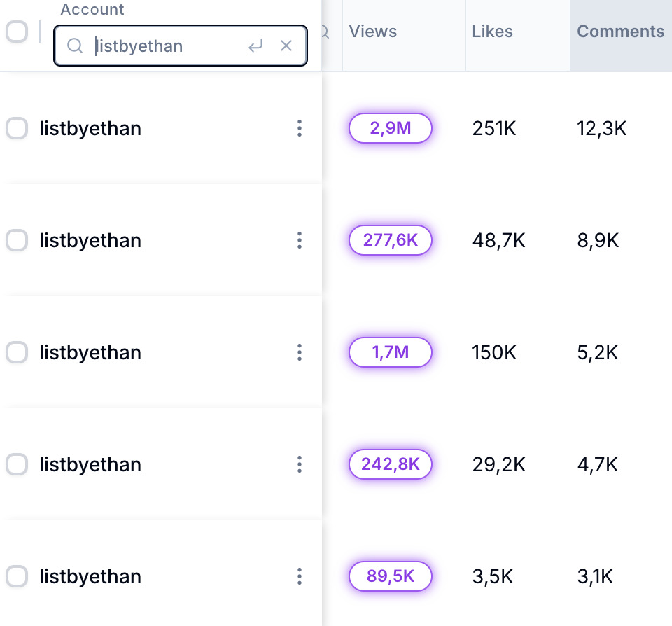Click the magnifier icon in the Account search field
The width and height of the screenshot is (672, 626).
(x=75, y=46)
